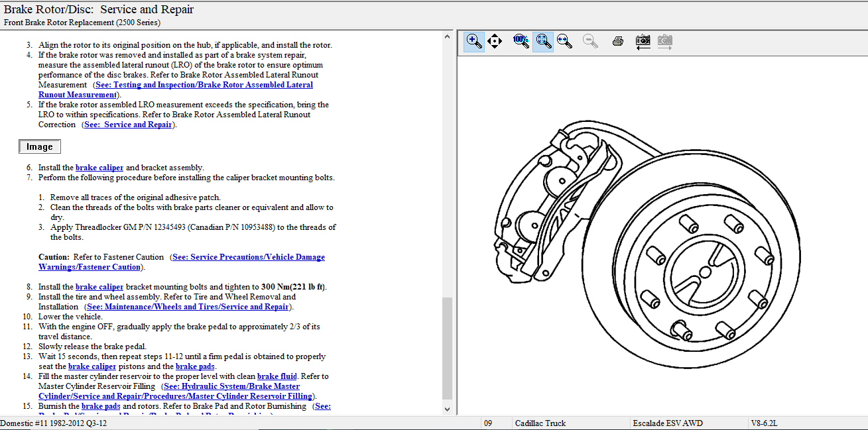Screen dimensions: 868x430
Task: Open the brake fluid link
Action: click(x=277, y=376)
